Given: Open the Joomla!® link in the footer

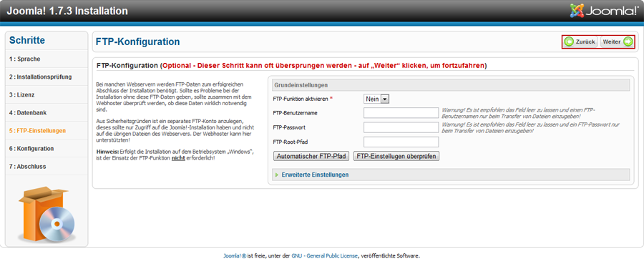Looking at the screenshot, I should pyautogui.click(x=235, y=255).
